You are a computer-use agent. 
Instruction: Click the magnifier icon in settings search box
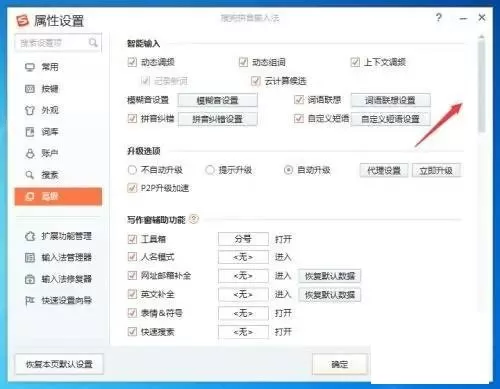click(93, 43)
